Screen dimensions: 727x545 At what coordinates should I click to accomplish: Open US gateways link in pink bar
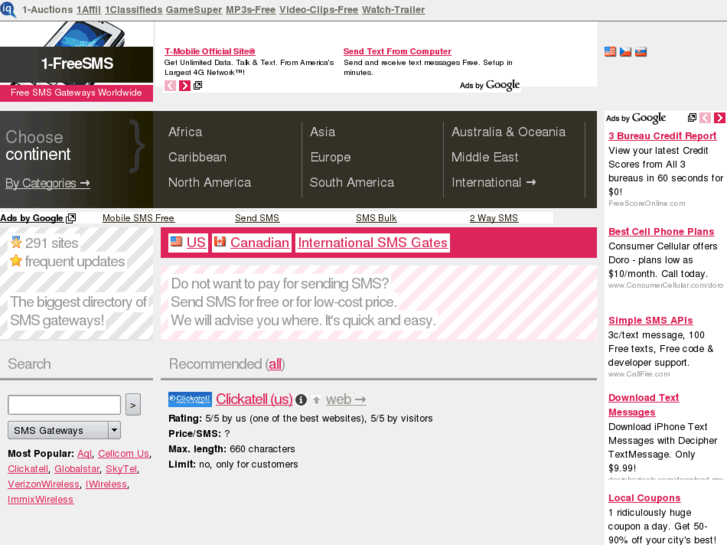pos(196,243)
